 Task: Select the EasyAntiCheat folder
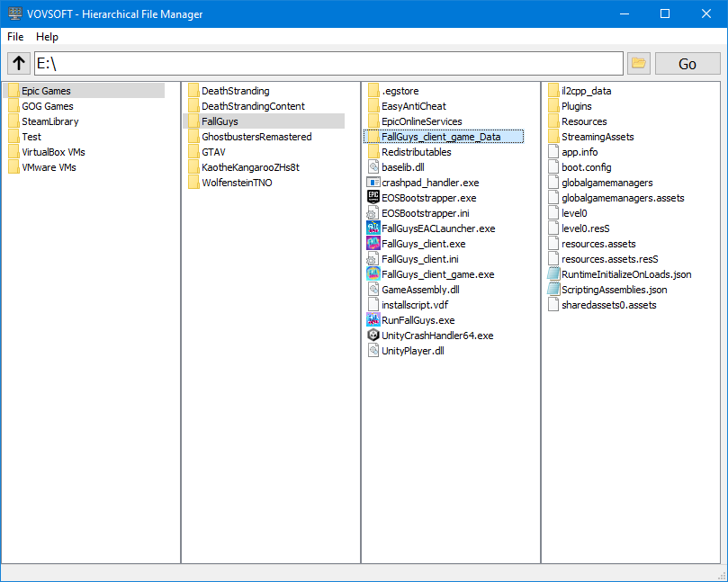point(413,106)
